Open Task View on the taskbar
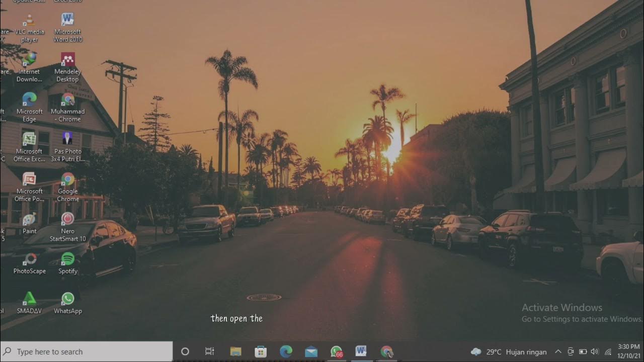Viewport: 644px width, 362px height. pos(210,351)
